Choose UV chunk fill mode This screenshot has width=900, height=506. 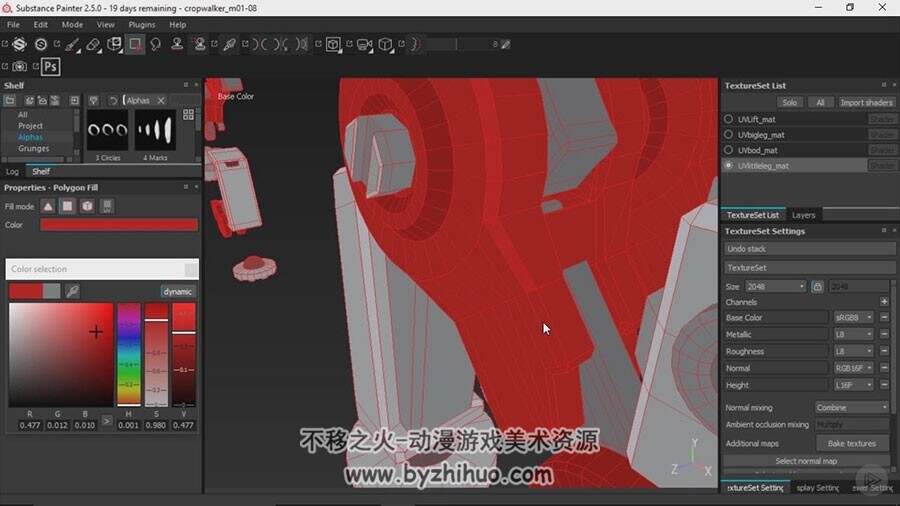(x=107, y=207)
